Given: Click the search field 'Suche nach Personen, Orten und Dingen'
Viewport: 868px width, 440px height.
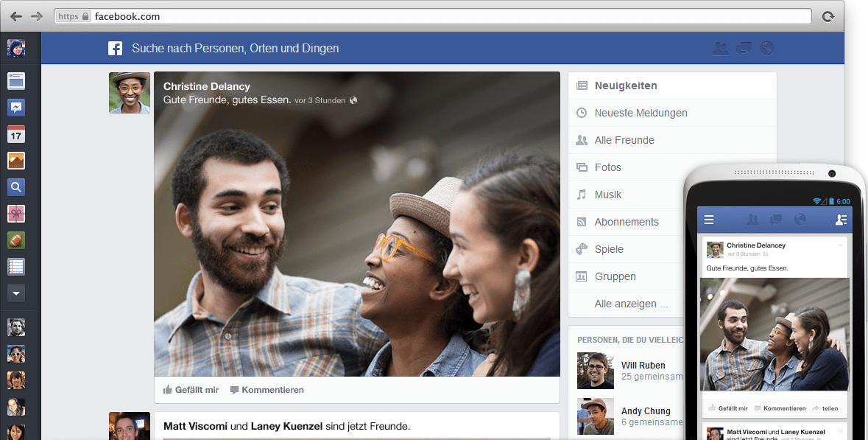Looking at the screenshot, I should pos(236,48).
